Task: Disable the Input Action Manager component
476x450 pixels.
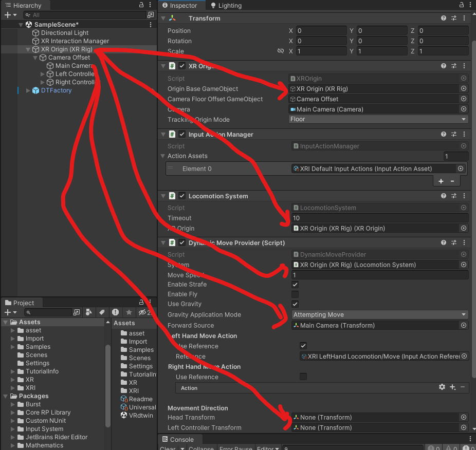Action: (x=182, y=134)
